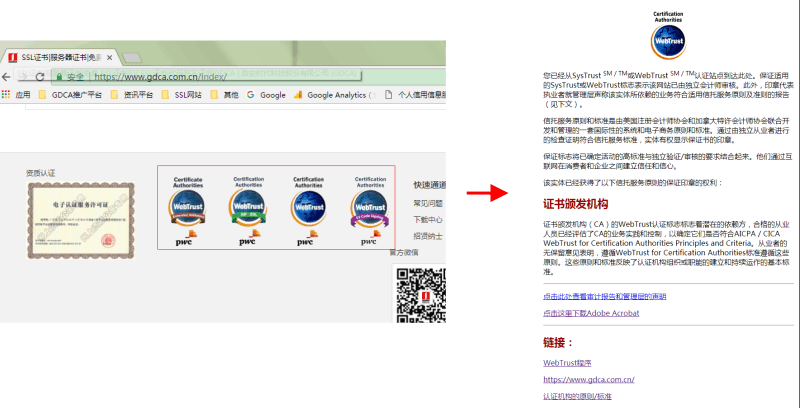
Task: Open the 个人信用信息 bookmark
Action: (x=416, y=95)
